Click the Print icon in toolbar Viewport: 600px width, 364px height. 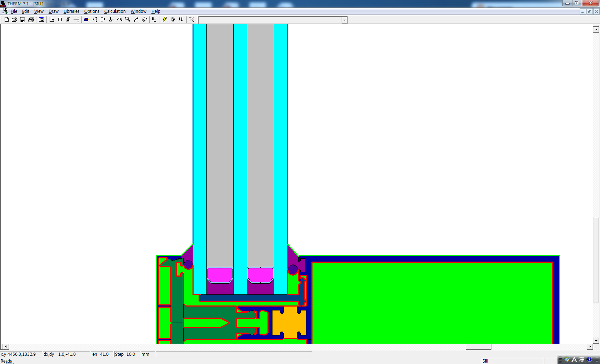[x=31, y=20]
